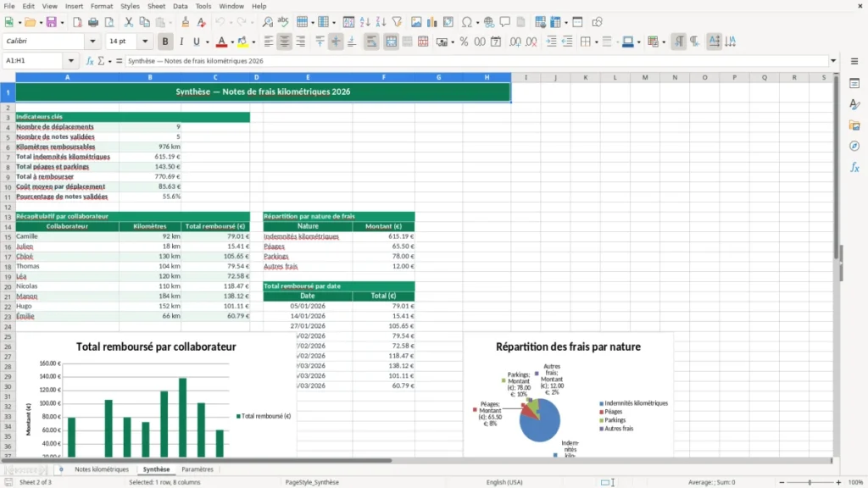This screenshot has width=868, height=488.
Task: Open the Data menu
Action: [x=180, y=6]
